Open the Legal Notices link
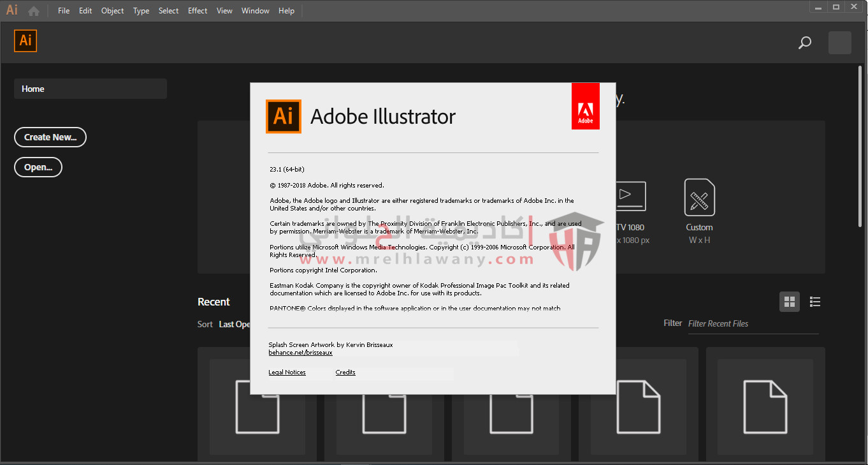Screen dimensions: 868x465 click(x=287, y=373)
